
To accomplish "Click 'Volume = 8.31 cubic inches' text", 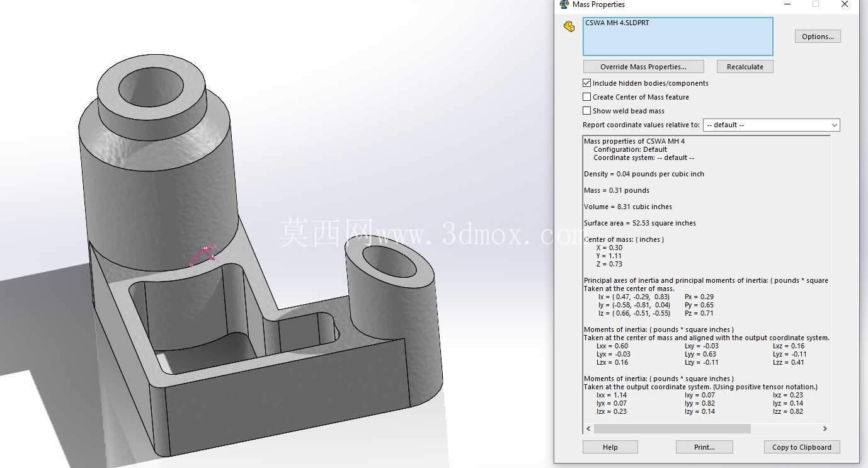I will [x=628, y=207].
